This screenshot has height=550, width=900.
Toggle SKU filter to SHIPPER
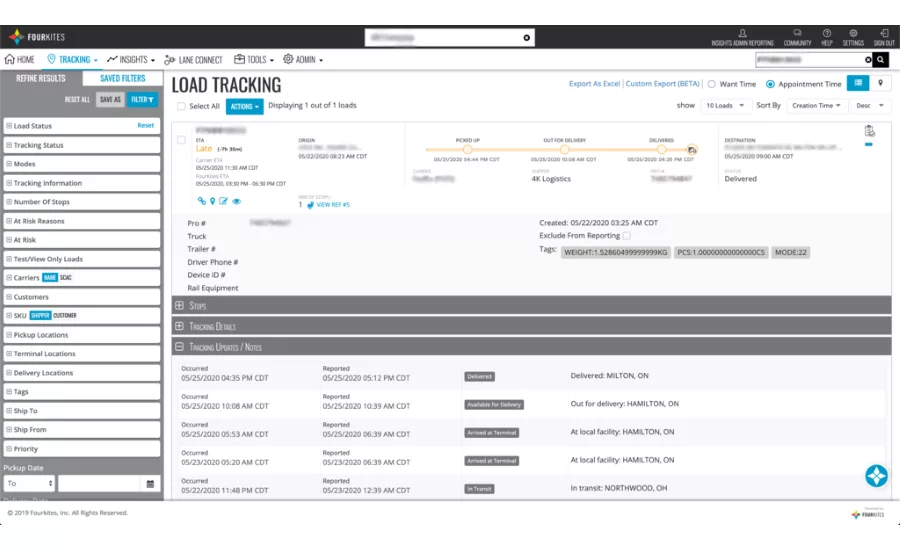[x=40, y=316]
